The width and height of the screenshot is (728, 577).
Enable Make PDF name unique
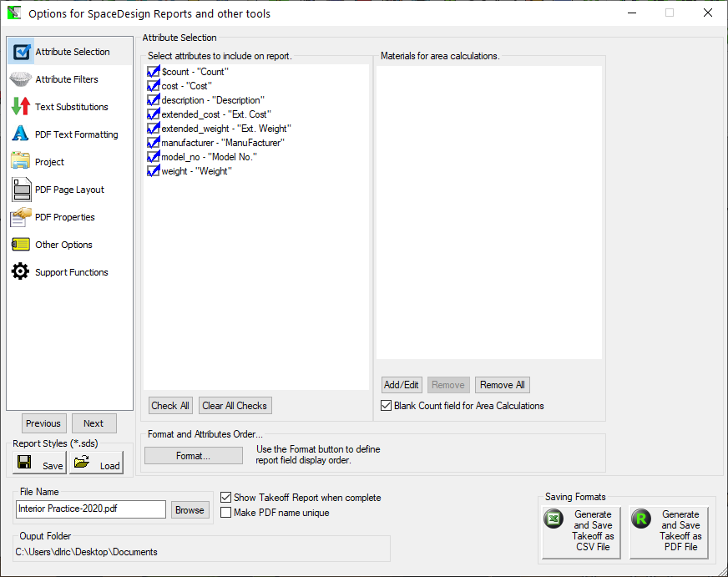point(226,513)
